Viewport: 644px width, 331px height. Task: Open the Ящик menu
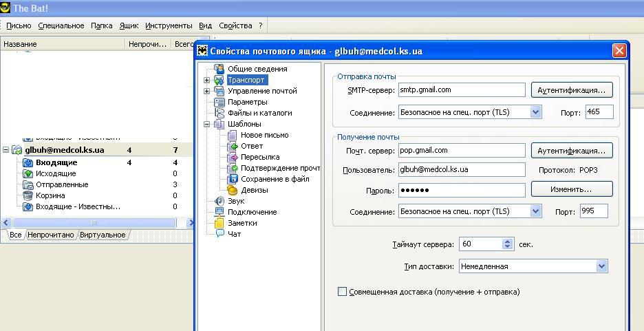click(129, 25)
